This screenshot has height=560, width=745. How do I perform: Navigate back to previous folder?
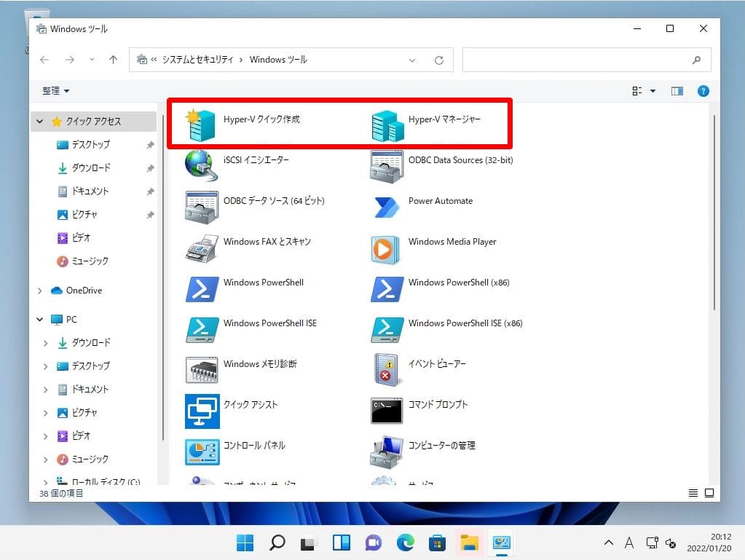44,60
